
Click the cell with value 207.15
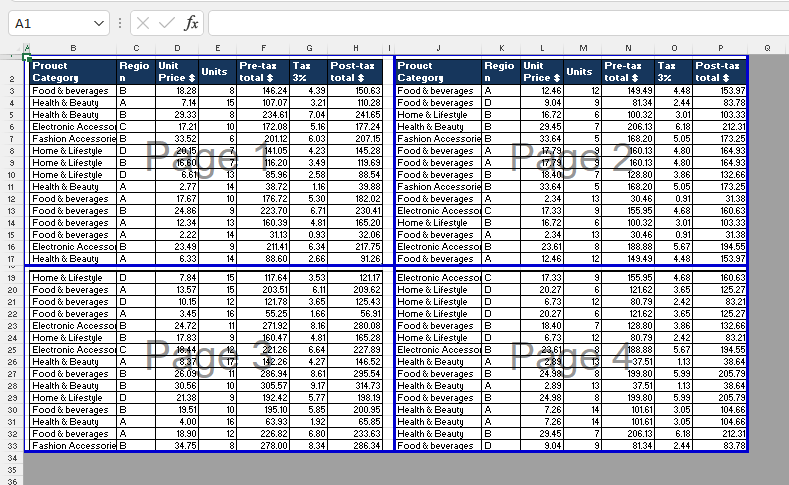point(356,139)
